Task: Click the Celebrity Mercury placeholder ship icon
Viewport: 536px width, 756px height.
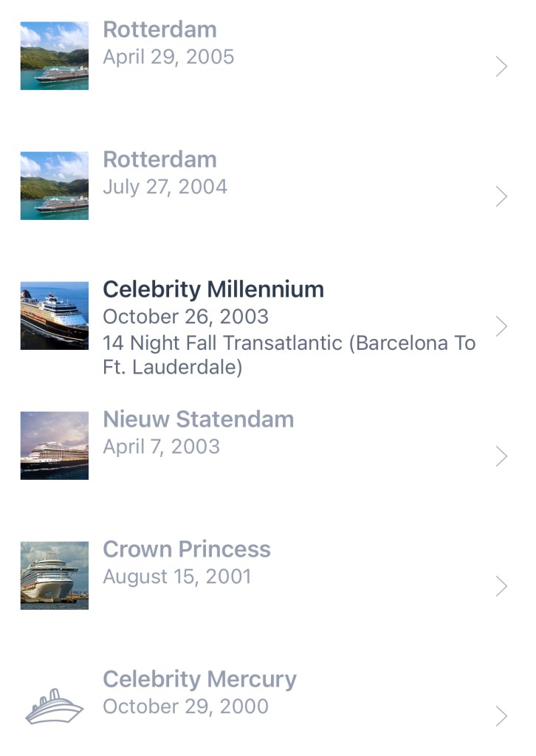Action: click(x=54, y=706)
